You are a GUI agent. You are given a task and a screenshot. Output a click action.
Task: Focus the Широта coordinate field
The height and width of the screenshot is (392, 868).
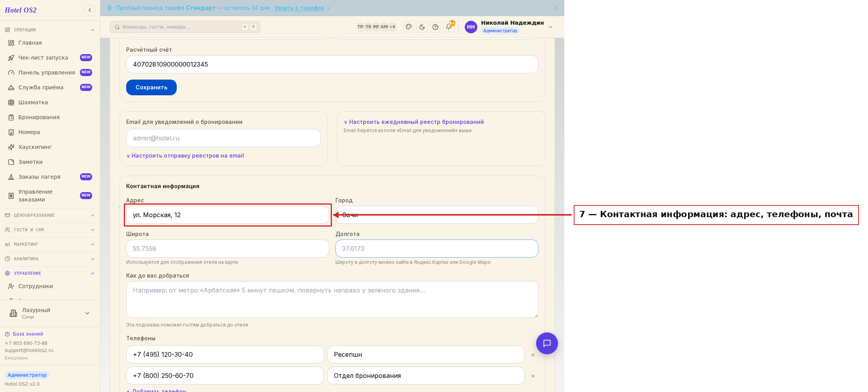(x=227, y=249)
